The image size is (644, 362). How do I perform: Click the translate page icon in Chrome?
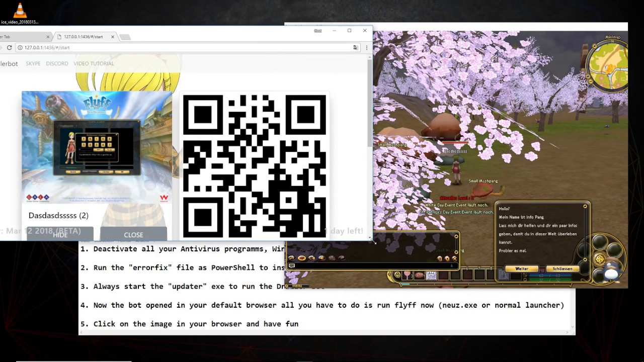point(356,47)
